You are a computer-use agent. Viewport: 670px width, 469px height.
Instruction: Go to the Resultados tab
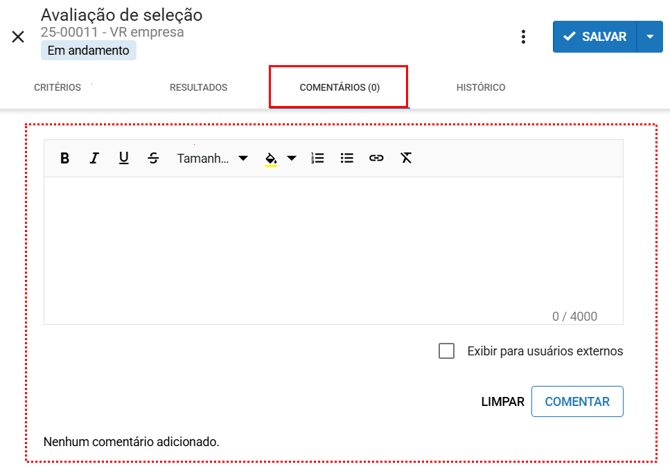198,88
